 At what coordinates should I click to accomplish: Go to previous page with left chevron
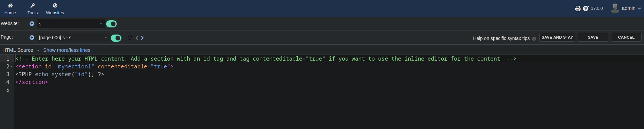pos(137,38)
